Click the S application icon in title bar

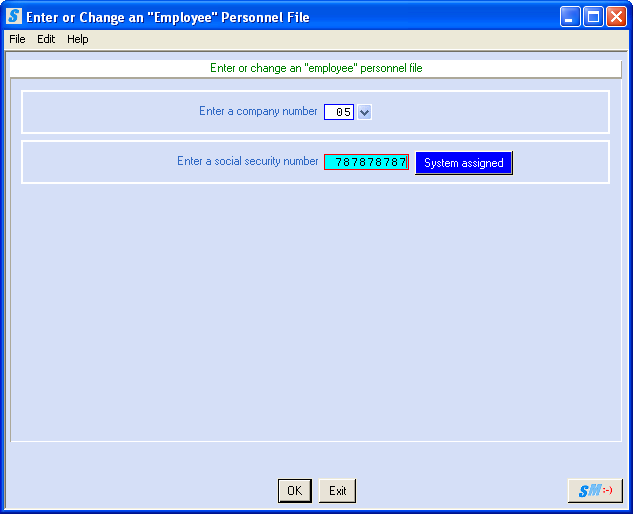(14, 17)
